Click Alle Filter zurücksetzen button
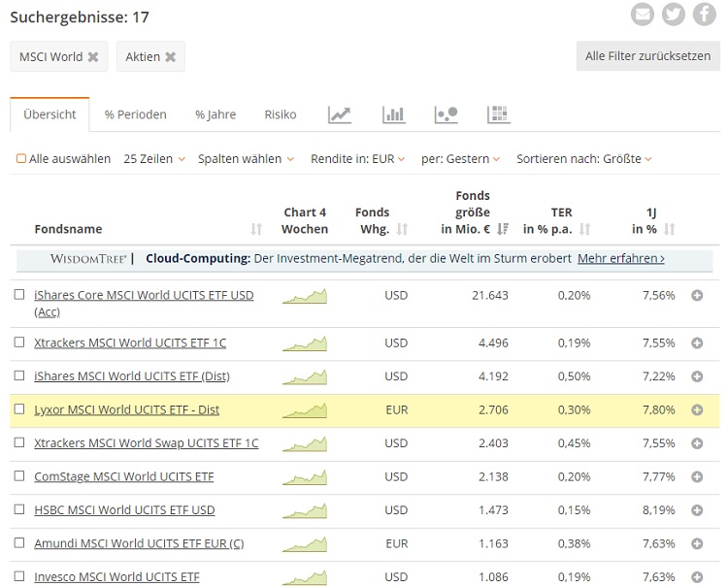The width and height of the screenshot is (728, 587). [x=647, y=56]
